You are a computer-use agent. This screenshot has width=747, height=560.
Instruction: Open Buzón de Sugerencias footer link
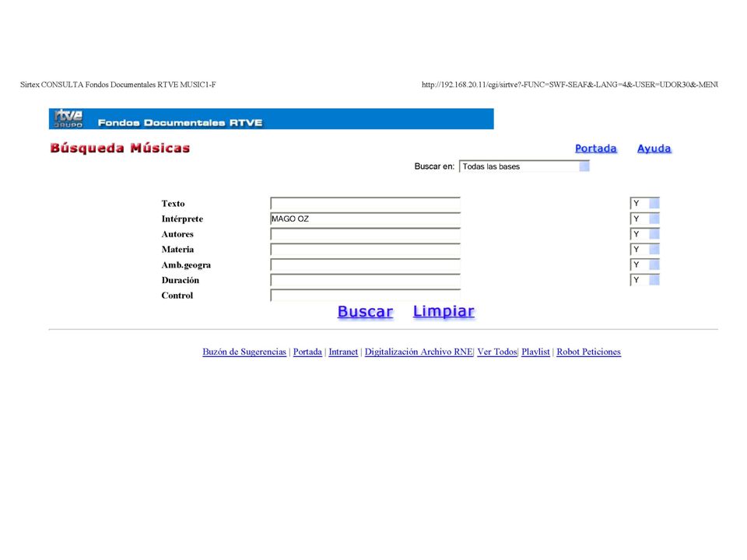pos(244,352)
